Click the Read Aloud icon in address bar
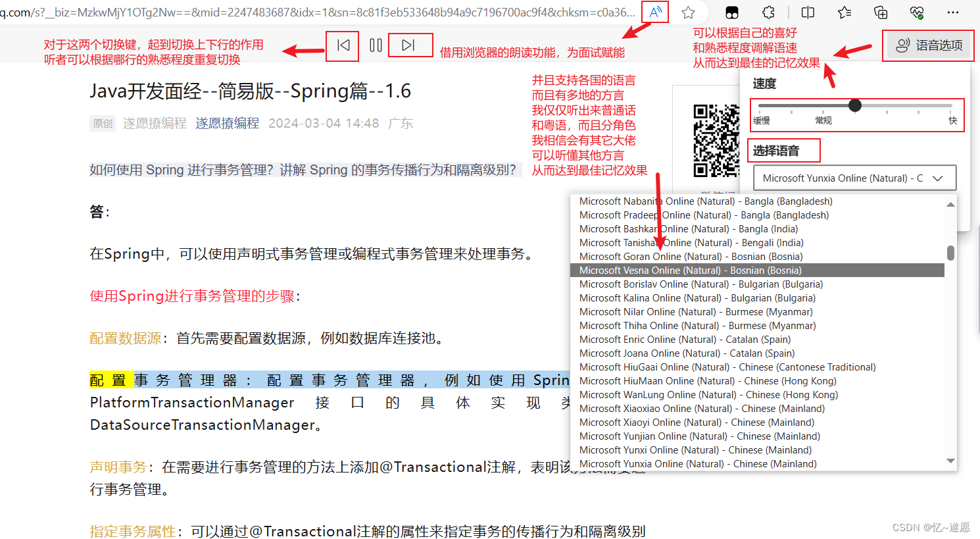 pos(656,12)
